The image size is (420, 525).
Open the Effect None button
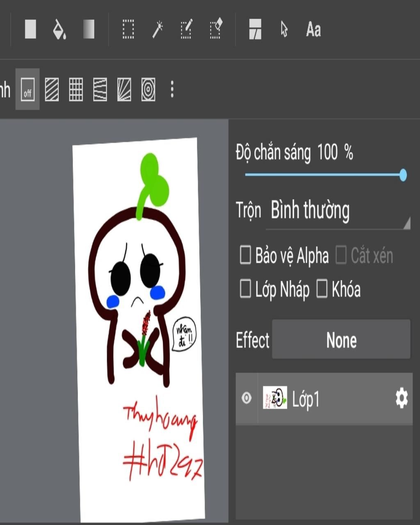point(341,340)
